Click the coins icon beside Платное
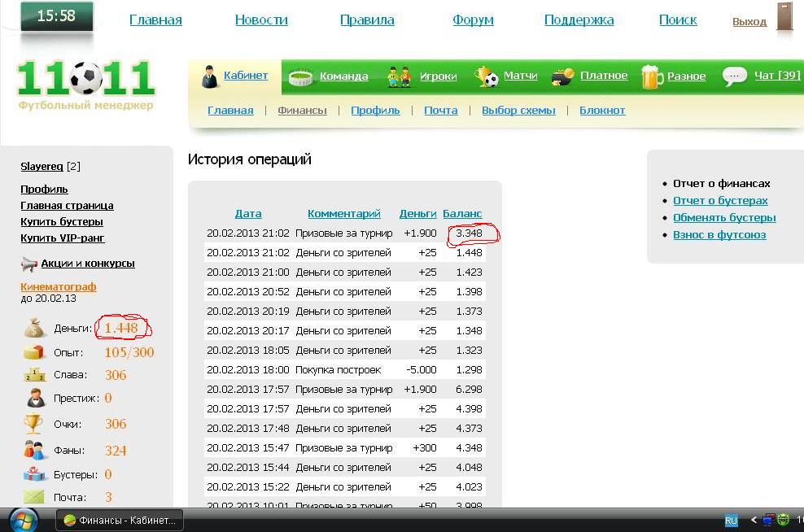Image resolution: width=804 pixels, height=532 pixels. pyautogui.click(x=562, y=76)
